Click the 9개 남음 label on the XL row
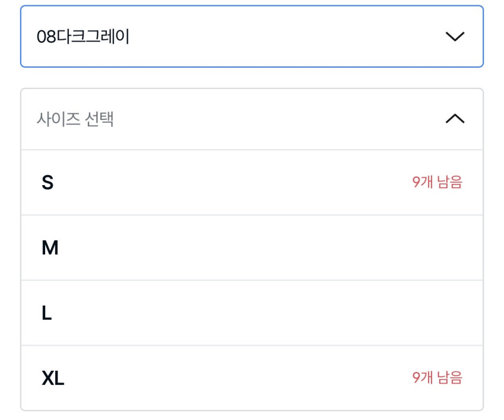Viewport: 504px width, 420px height. 437,378
